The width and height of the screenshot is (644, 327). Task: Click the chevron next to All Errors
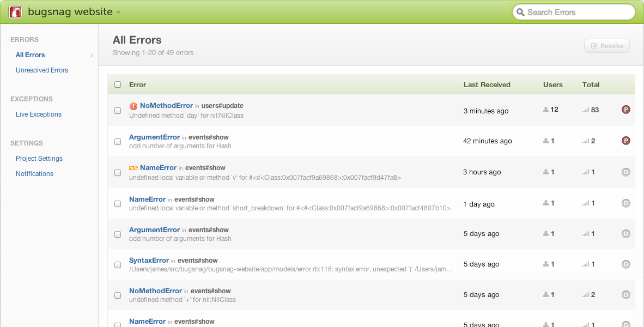point(92,55)
